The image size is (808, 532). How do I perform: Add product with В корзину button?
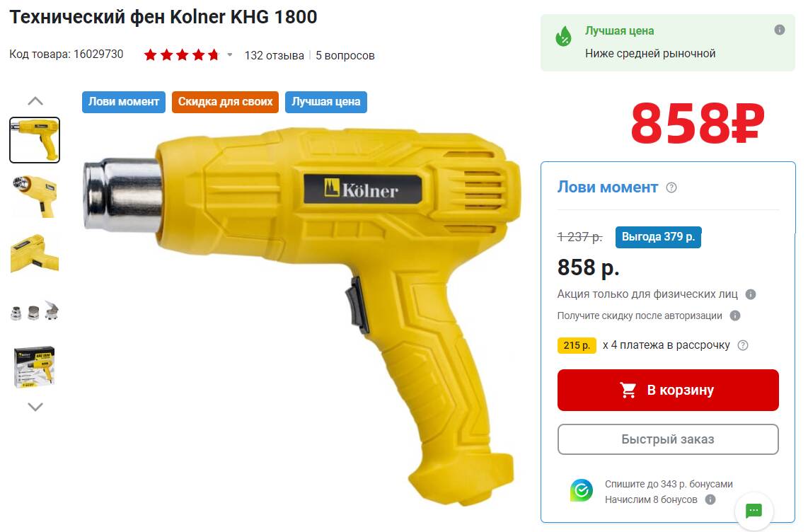coord(668,390)
